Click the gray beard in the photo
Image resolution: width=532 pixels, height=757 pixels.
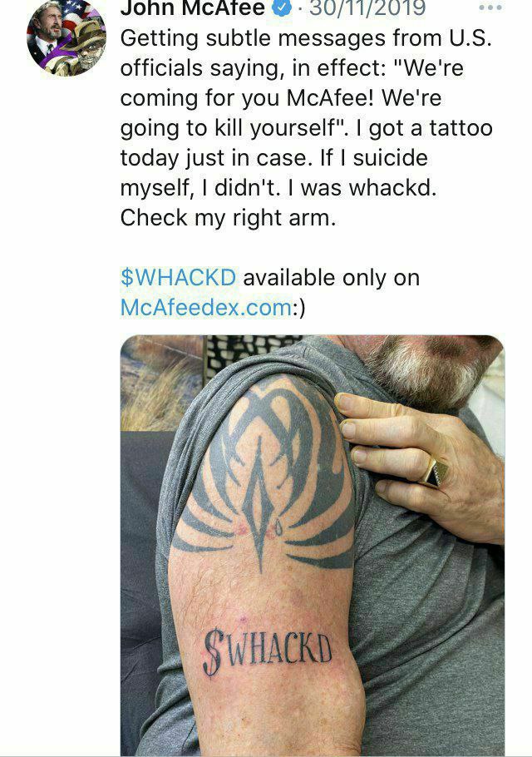427,369
